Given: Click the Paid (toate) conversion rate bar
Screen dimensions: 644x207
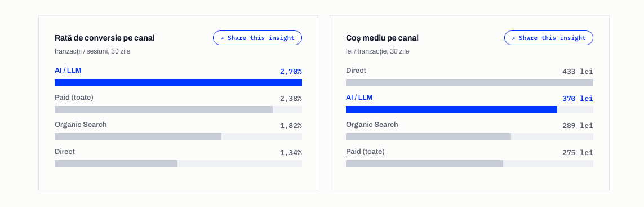Looking at the screenshot, I should 178,109.
